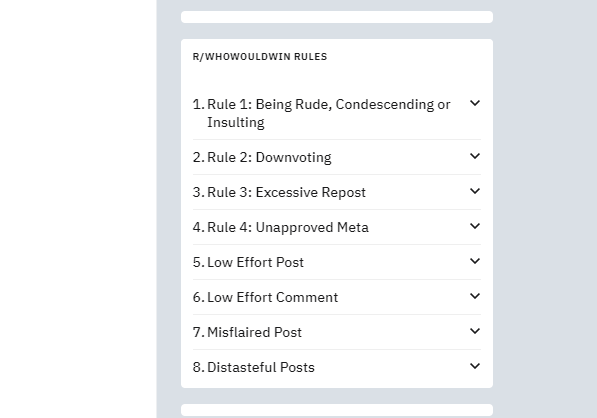This screenshot has width=597, height=418.
Task: Click the R/WHOWOULDWIN RULES heading
Action: coord(260,57)
